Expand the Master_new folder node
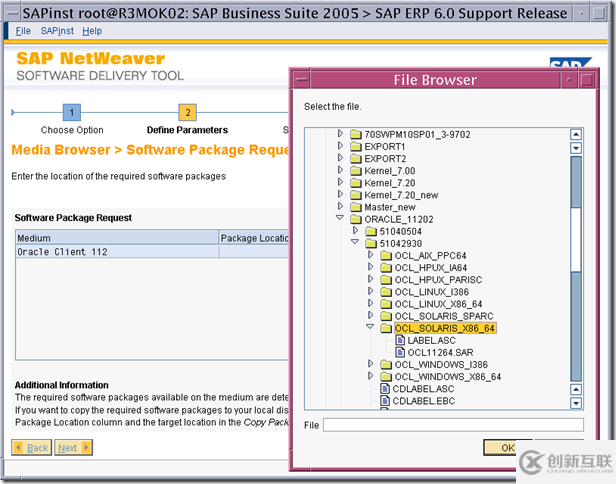Image resolution: width=616 pixels, height=484 pixels. [x=340, y=207]
